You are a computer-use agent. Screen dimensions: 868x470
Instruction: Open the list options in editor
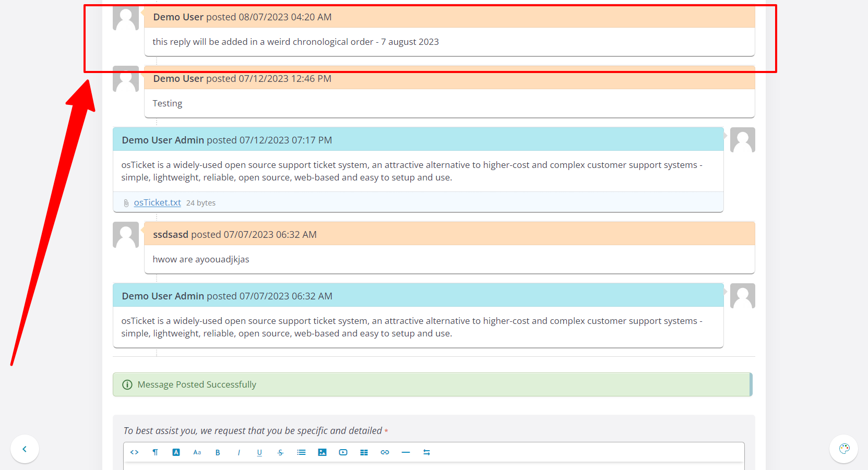pyautogui.click(x=301, y=452)
